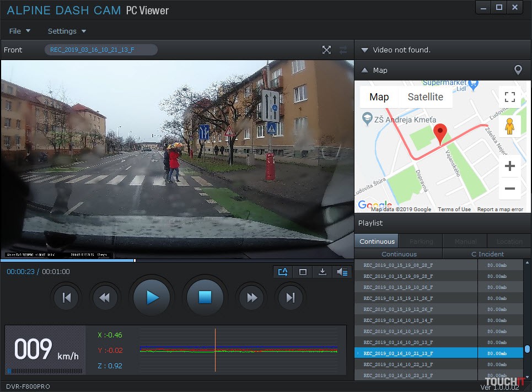The width and height of the screenshot is (532, 392).
Task: Toggle the volume speaker control
Action: [342, 272]
